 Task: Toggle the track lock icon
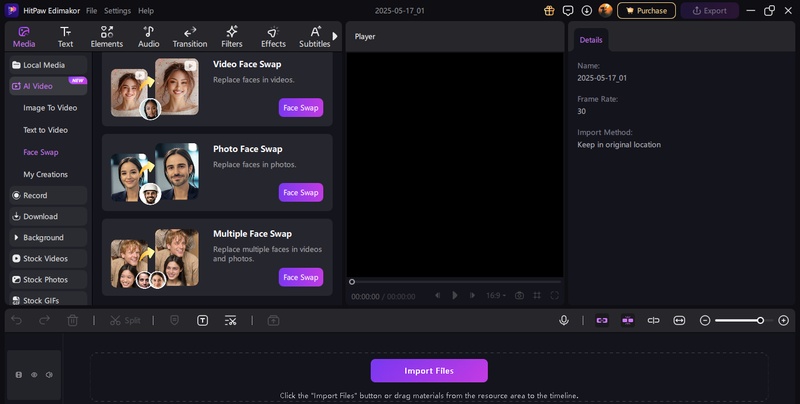pos(19,375)
